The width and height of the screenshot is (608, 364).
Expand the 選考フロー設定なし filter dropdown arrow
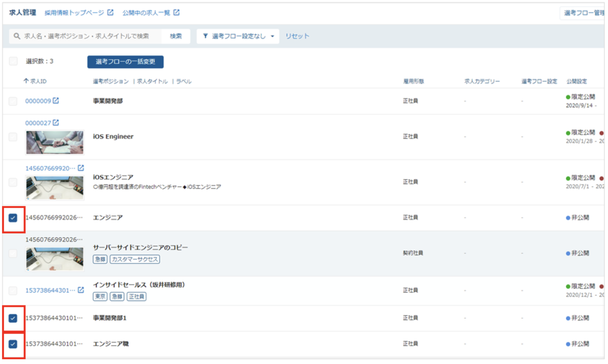[x=273, y=36]
